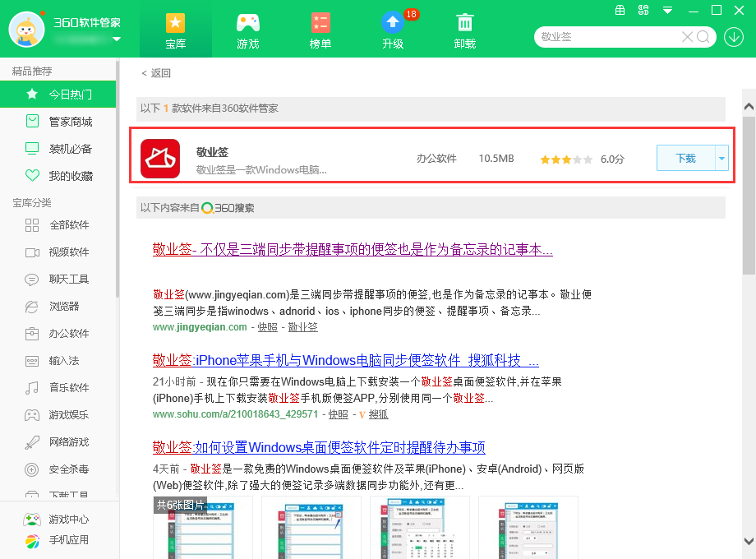Click the gift box icon in title bar
756x559 pixels.
coord(620,10)
